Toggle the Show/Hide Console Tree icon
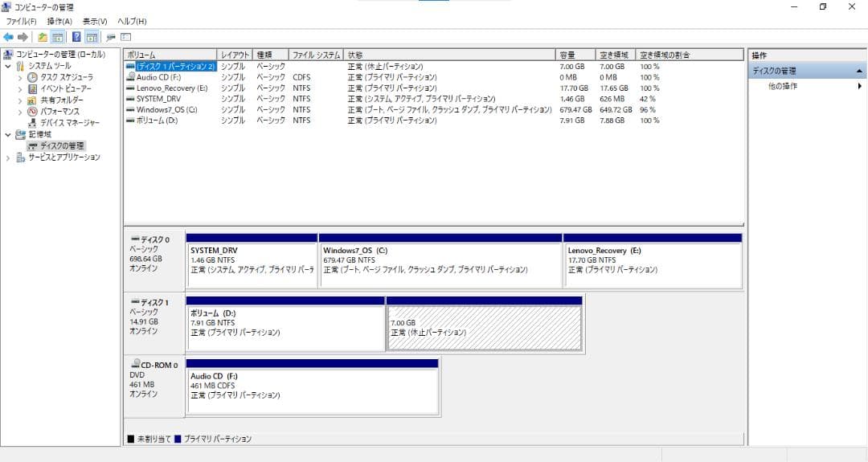The width and height of the screenshot is (868, 462). (58, 37)
